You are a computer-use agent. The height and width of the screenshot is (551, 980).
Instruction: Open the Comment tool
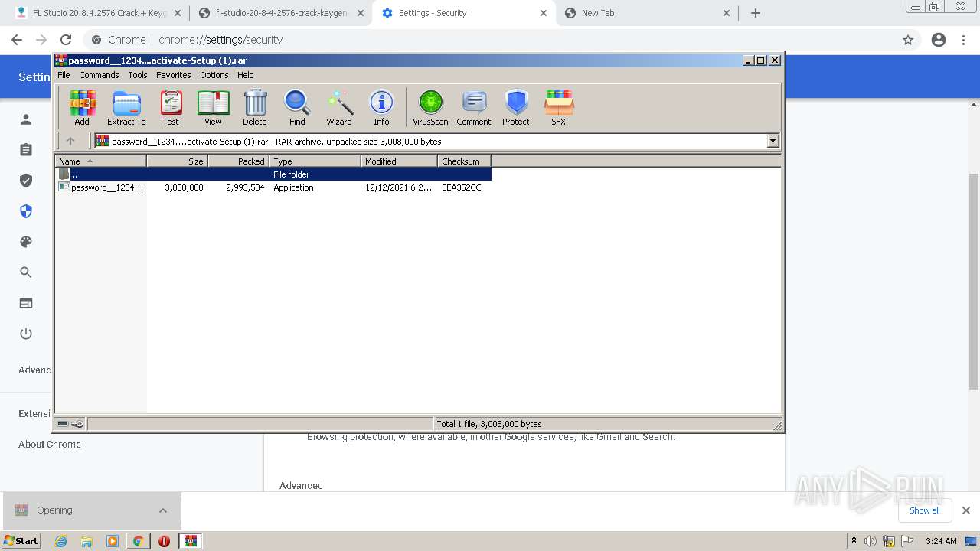pos(474,107)
